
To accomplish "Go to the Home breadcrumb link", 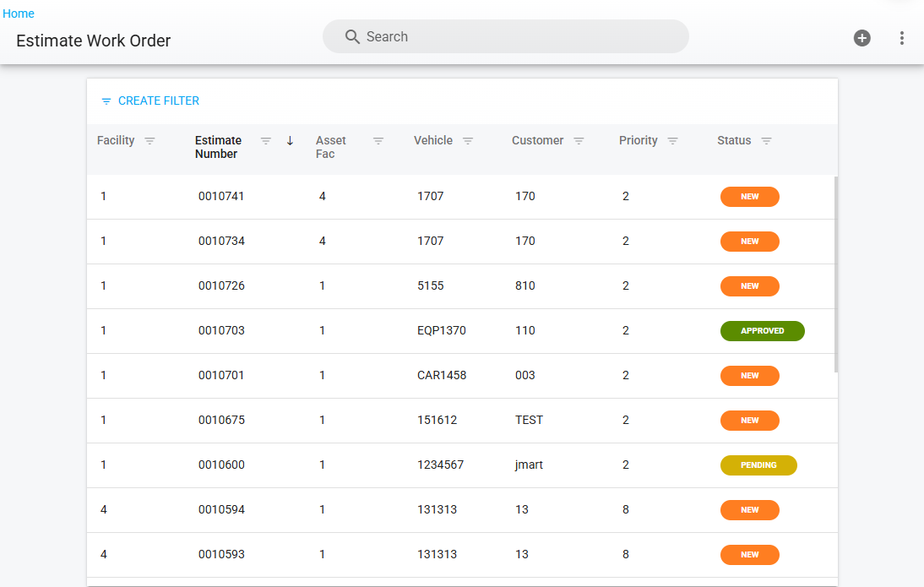I will click(x=19, y=14).
